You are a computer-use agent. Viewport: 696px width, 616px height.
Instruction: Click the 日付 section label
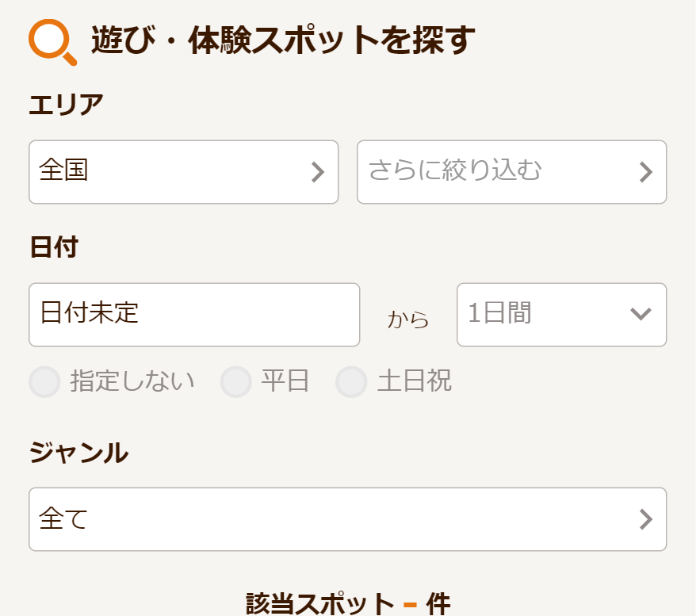(53, 247)
